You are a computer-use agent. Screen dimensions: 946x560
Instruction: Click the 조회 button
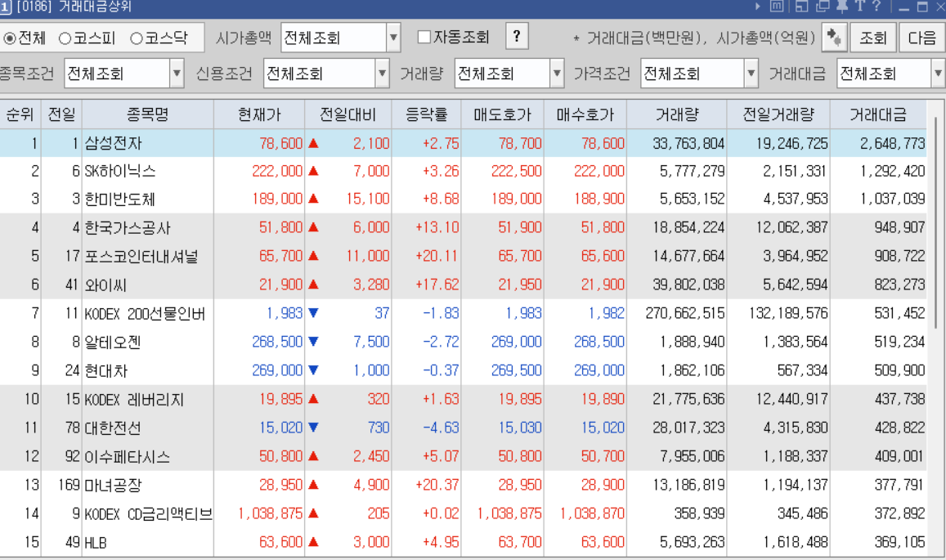coord(873,38)
